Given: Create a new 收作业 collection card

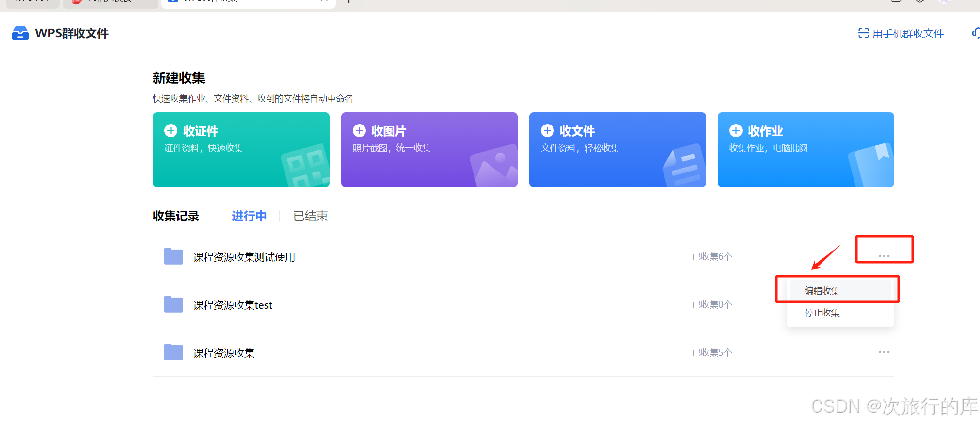Looking at the screenshot, I should coord(806,150).
